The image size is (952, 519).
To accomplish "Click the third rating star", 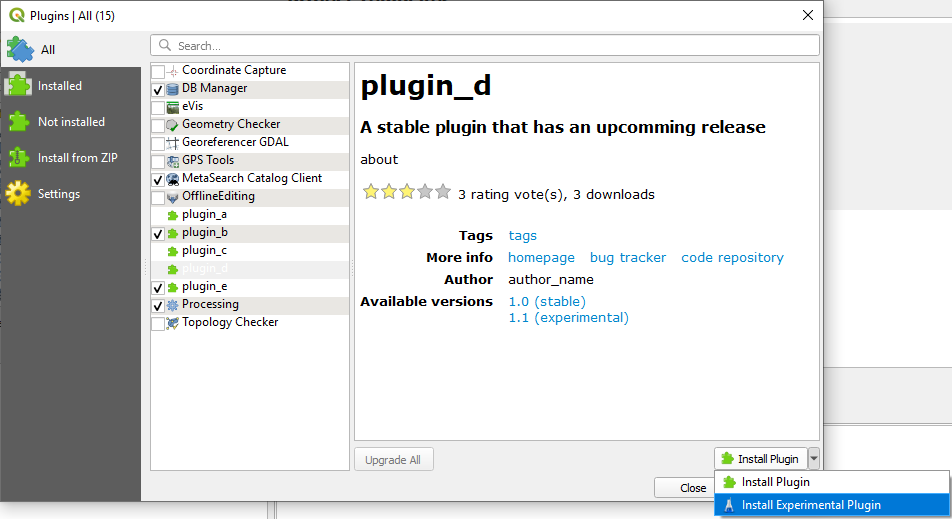I will coord(407,192).
